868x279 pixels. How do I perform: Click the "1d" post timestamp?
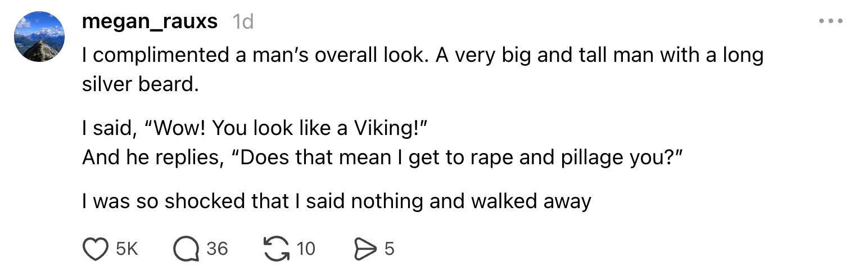point(243,21)
